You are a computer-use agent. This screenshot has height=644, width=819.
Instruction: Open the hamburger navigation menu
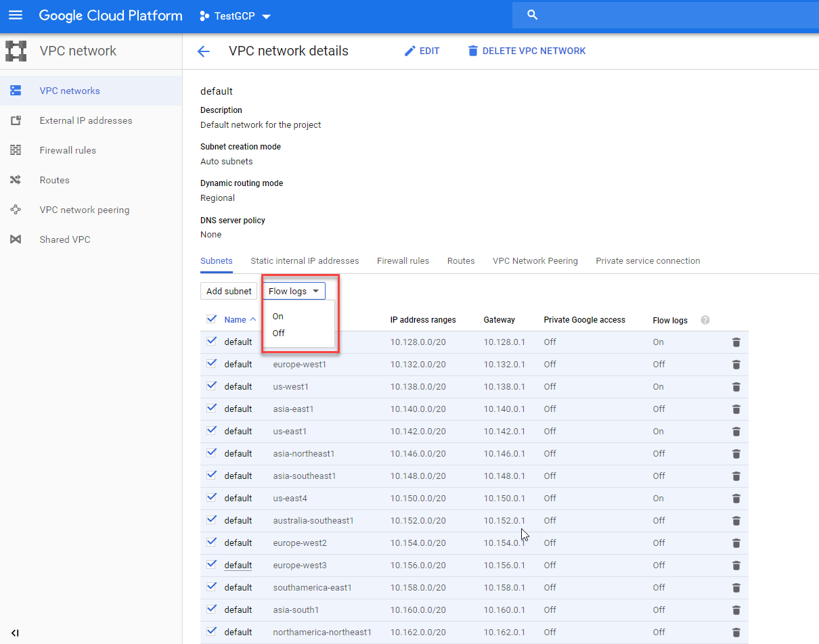tap(15, 15)
